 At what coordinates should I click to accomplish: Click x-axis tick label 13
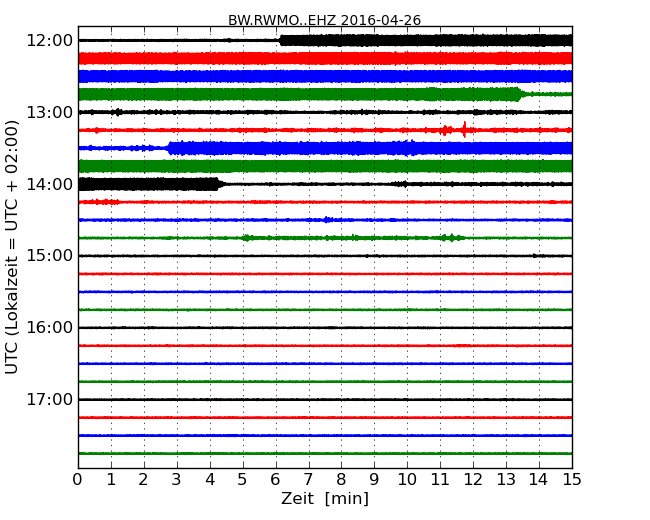pyautogui.click(x=506, y=480)
